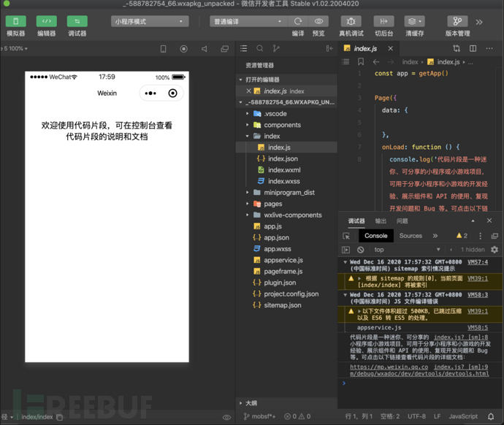Open the explorer file list icon
This screenshot has width=504, height=425.
tap(244, 48)
